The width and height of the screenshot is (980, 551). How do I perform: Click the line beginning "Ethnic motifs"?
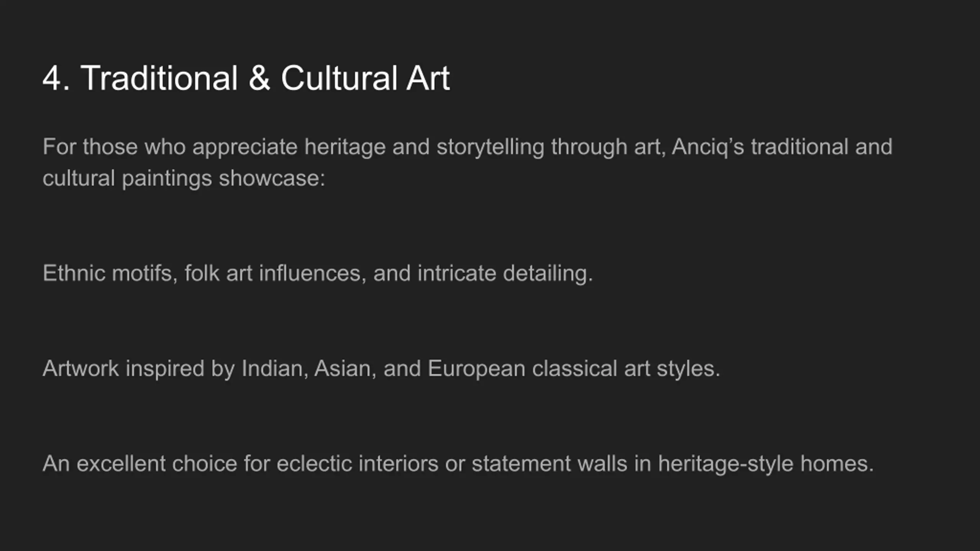(318, 273)
